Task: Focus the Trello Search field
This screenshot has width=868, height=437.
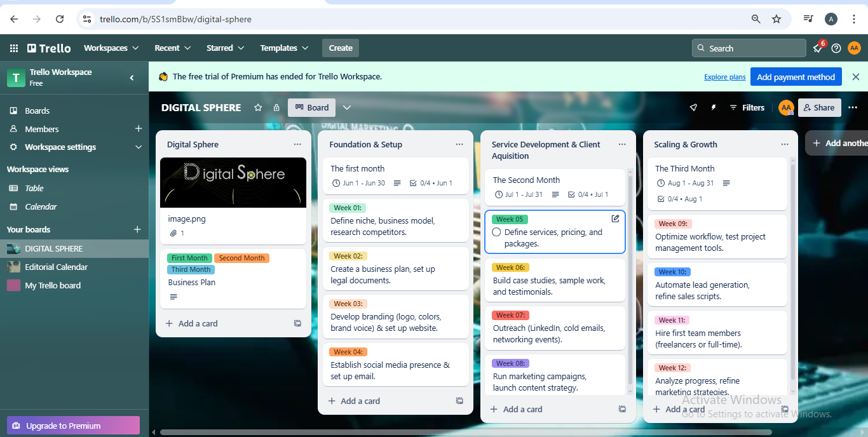Action: click(x=749, y=48)
